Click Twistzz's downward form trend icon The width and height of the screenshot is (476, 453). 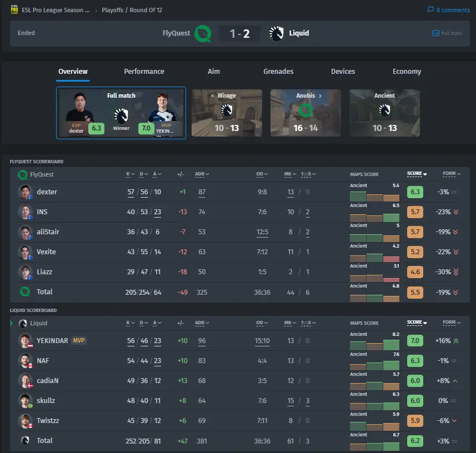(x=454, y=421)
